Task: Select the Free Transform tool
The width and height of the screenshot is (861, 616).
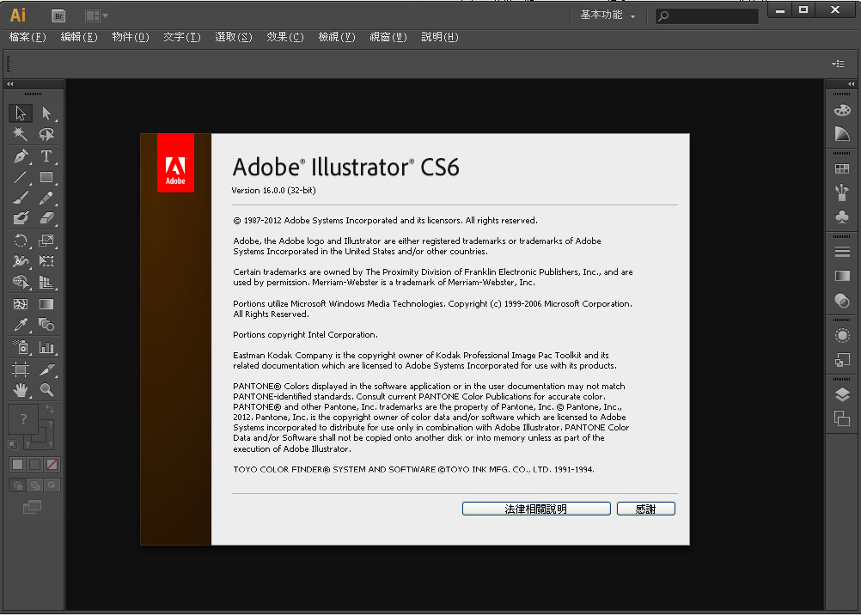Action: coord(46,261)
